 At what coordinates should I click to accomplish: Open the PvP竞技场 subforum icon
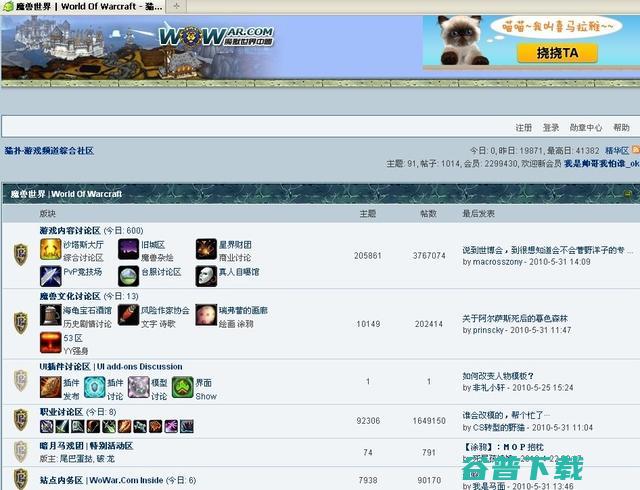click(x=51, y=276)
